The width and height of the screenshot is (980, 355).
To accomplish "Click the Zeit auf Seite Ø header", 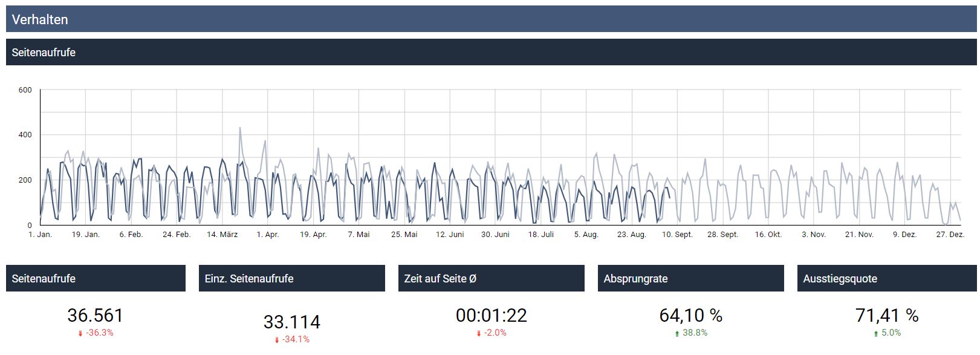I will coord(491,279).
